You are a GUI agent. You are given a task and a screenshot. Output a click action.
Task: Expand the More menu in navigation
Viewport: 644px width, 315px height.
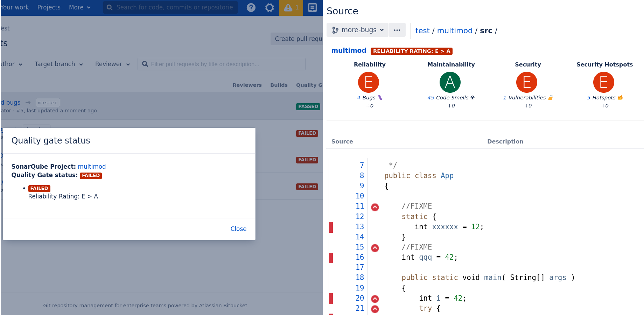click(x=79, y=7)
